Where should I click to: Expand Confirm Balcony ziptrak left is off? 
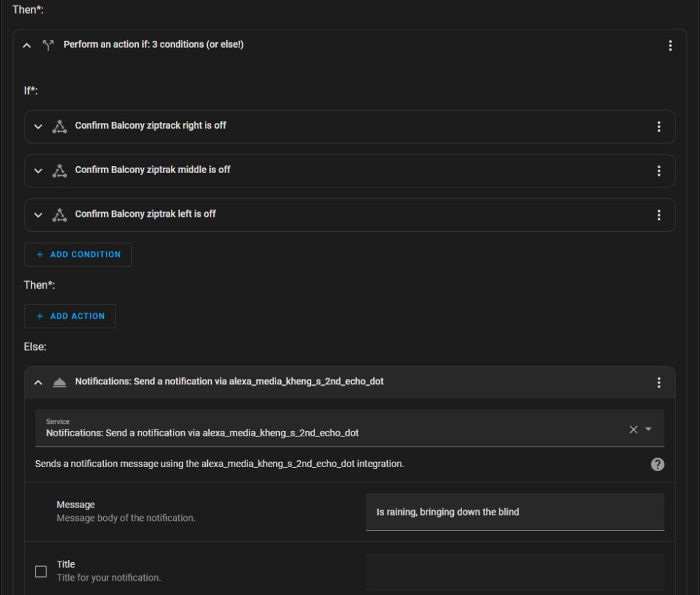click(38, 215)
